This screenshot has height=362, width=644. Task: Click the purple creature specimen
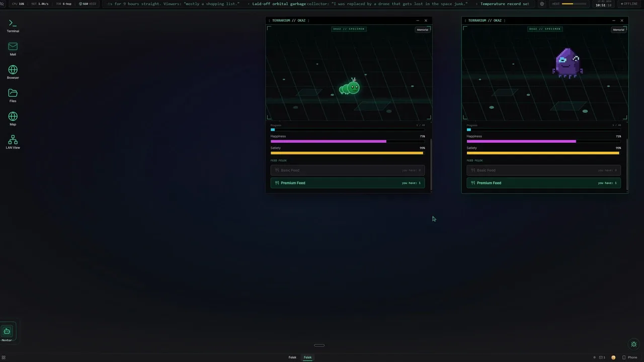568,63
